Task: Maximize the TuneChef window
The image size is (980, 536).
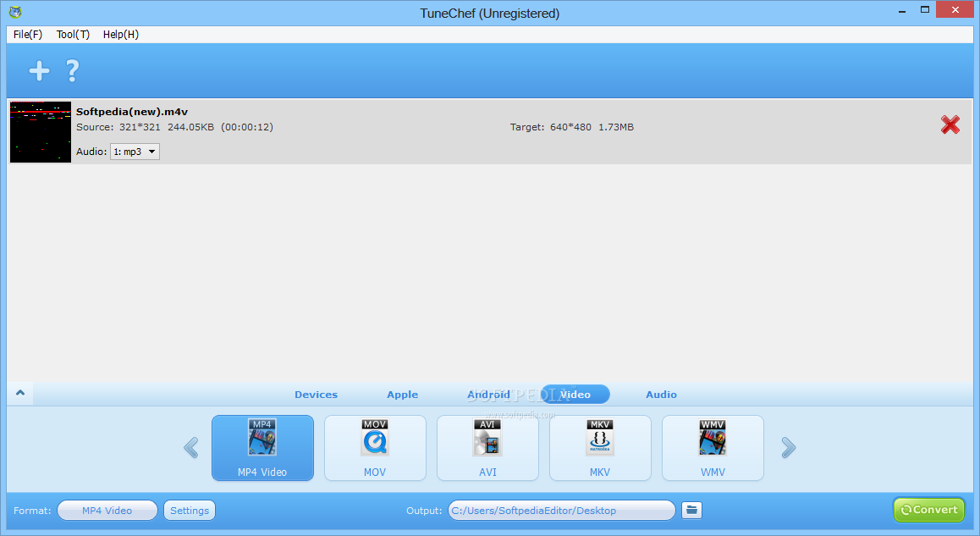Action: 925,9
